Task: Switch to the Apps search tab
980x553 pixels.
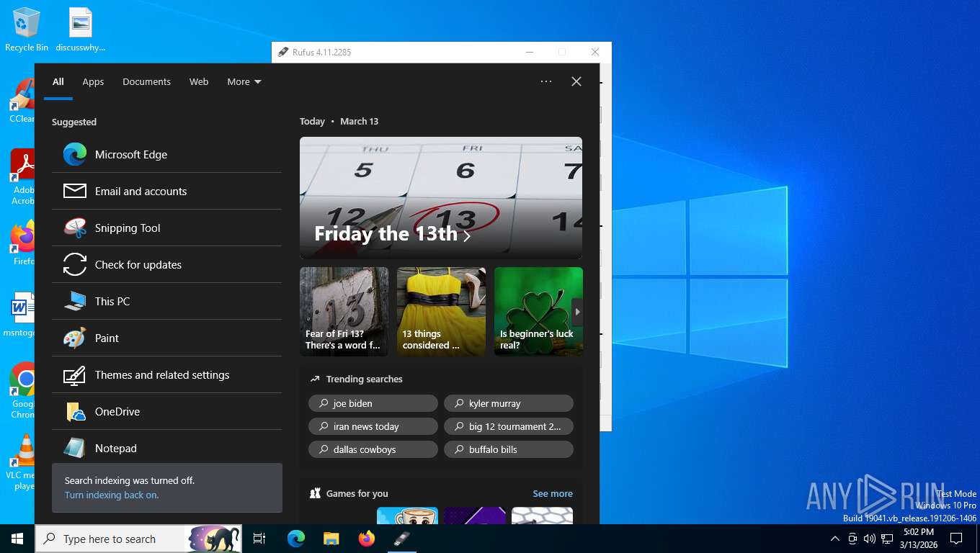Action: [x=93, y=81]
